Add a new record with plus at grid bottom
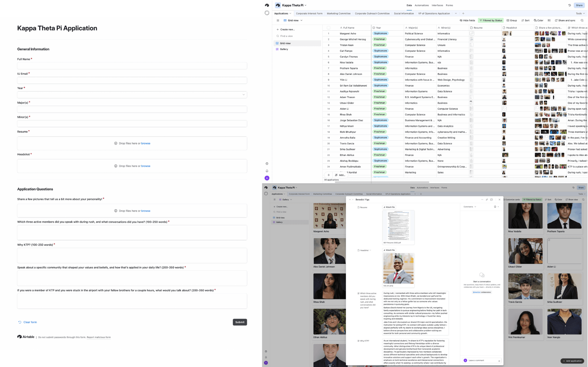588x367 pixels. [329, 175]
